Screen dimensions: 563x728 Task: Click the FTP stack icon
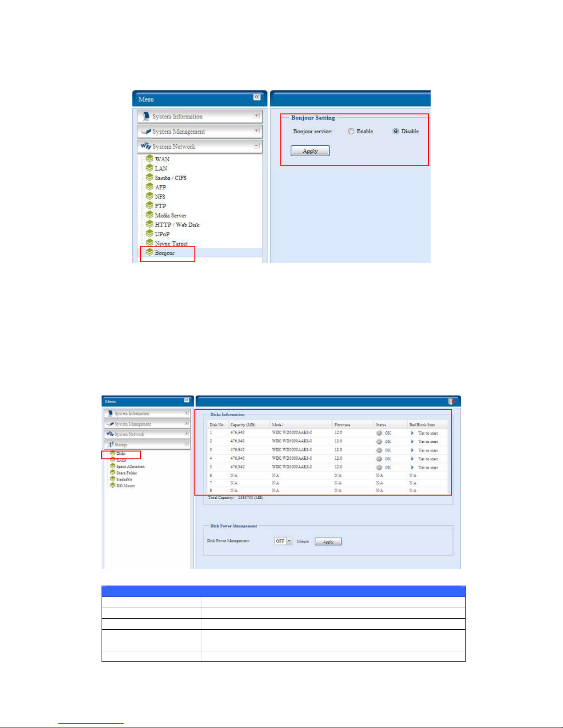tap(149, 205)
